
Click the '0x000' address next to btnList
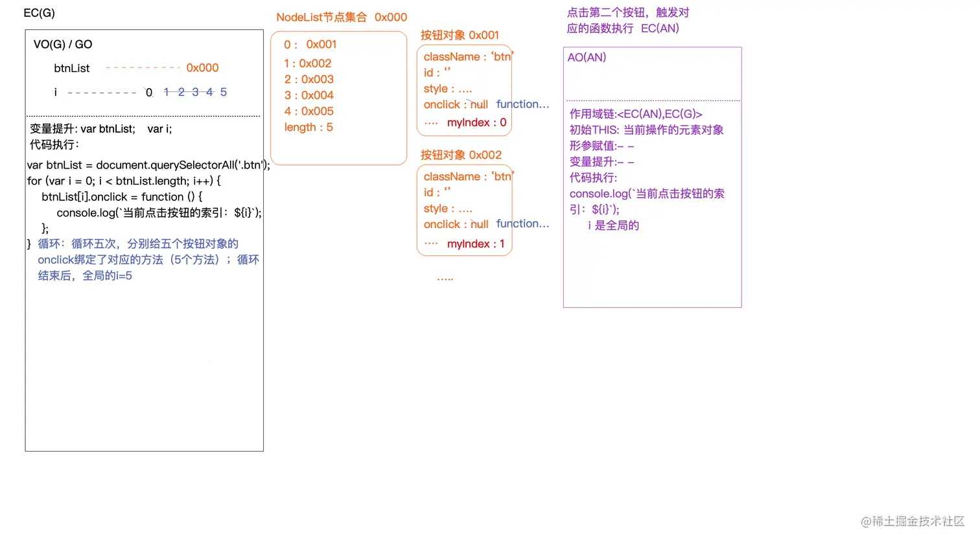click(202, 67)
